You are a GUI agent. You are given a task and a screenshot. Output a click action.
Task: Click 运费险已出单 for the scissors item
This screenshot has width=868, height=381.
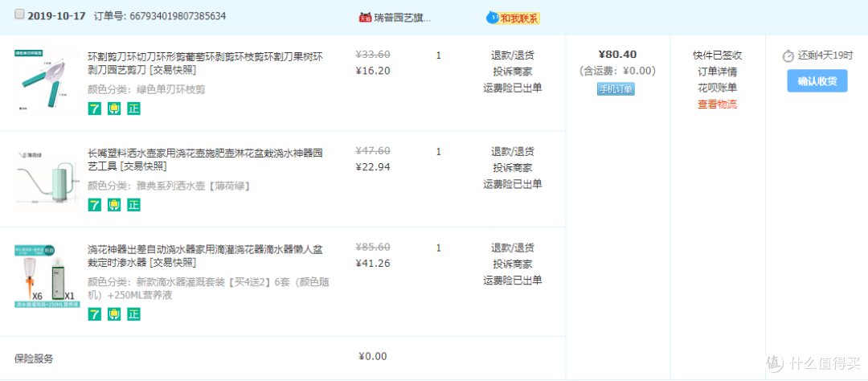513,88
